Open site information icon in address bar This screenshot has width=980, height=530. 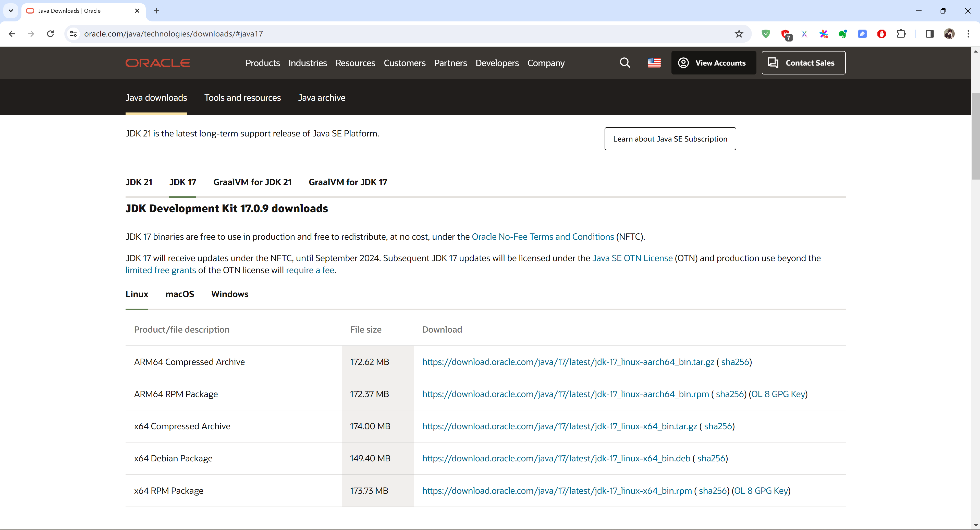click(x=73, y=34)
